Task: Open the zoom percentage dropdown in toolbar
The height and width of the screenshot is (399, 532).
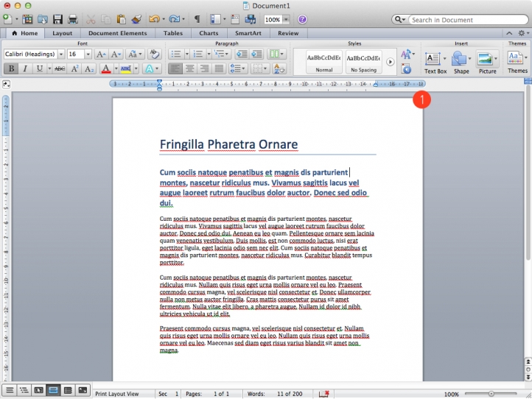Action: (285, 19)
